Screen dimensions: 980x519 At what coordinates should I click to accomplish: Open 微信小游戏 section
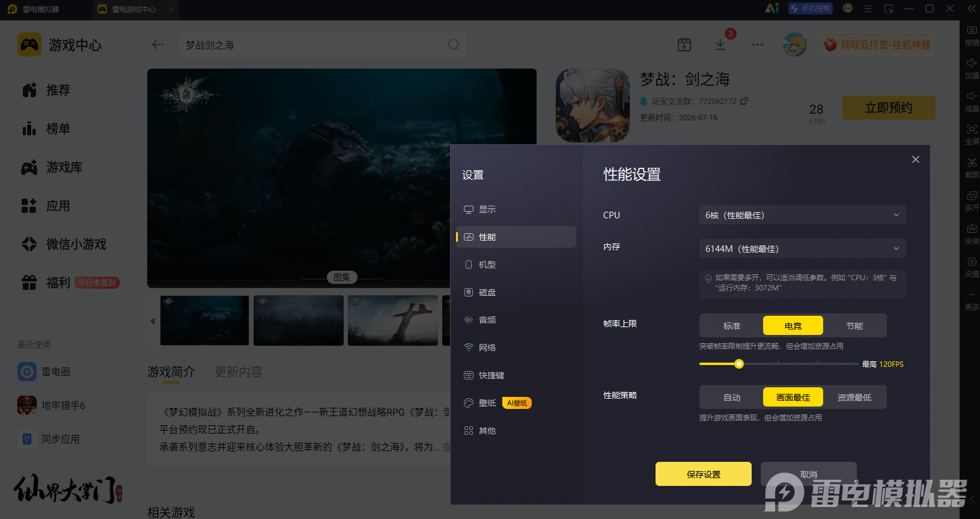[x=64, y=244]
